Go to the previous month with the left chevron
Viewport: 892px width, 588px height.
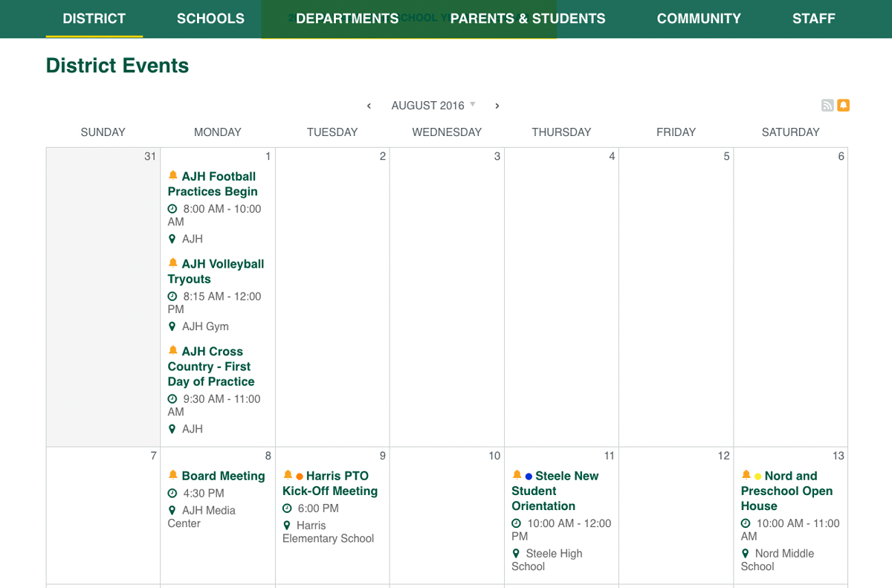pos(369,106)
